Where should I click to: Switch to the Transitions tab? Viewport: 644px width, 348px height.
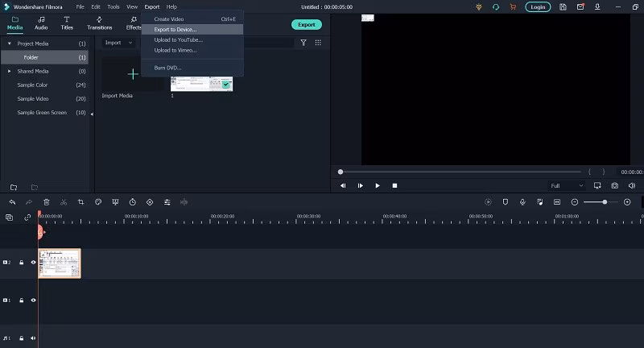pos(99,23)
